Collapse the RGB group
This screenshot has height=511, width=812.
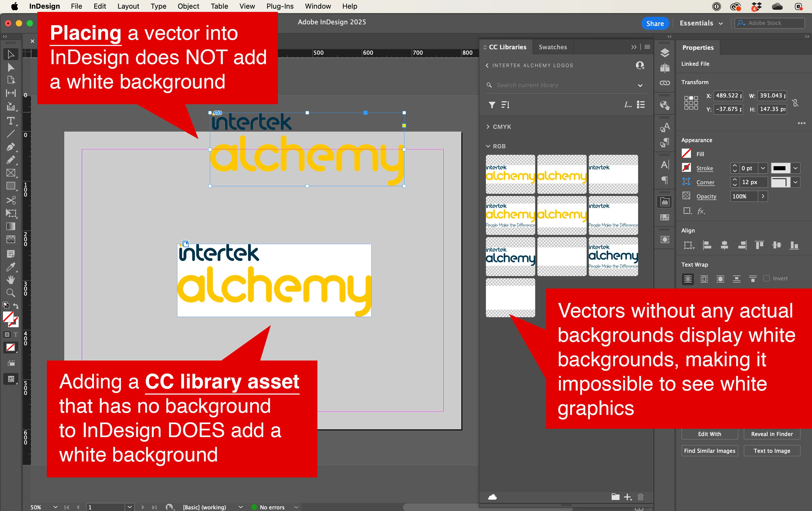pyautogui.click(x=488, y=146)
